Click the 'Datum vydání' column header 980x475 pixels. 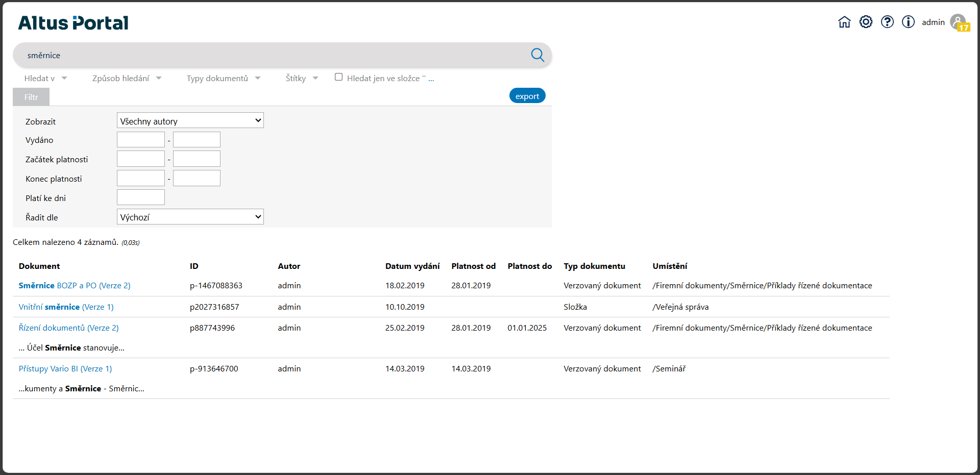click(412, 266)
